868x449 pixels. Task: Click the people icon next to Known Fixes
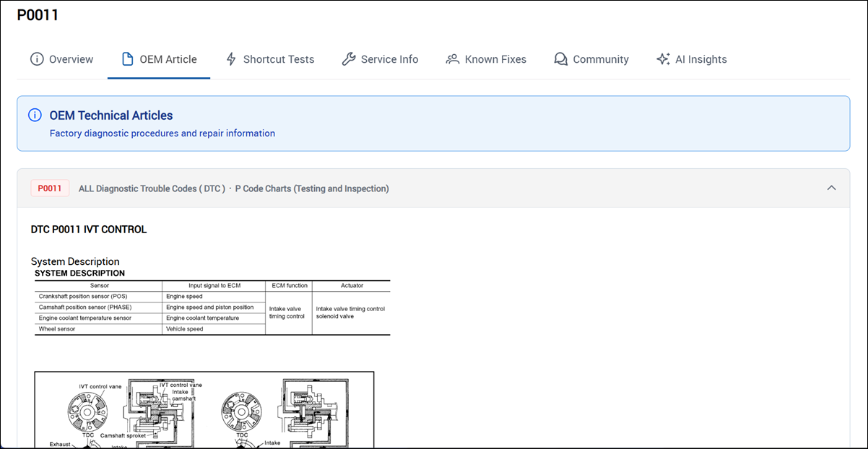pyautogui.click(x=452, y=58)
